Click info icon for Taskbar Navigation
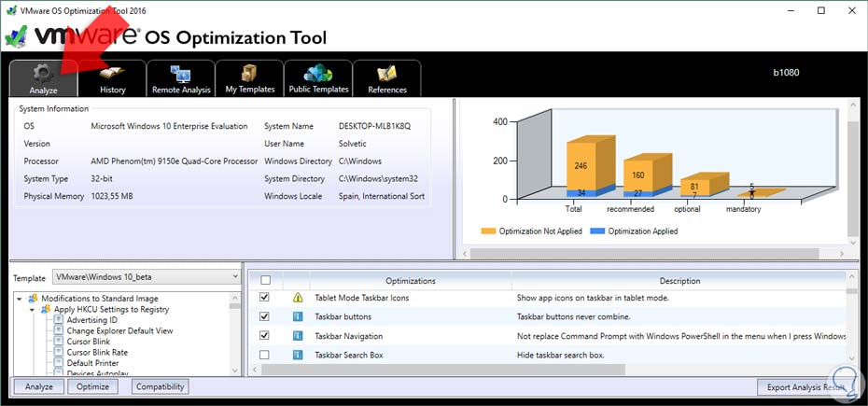The width and height of the screenshot is (868, 406). click(298, 336)
